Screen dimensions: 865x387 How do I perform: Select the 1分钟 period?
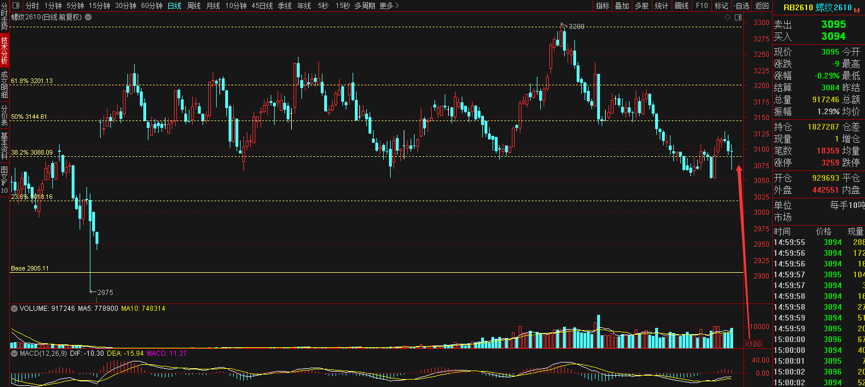[54, 6]
